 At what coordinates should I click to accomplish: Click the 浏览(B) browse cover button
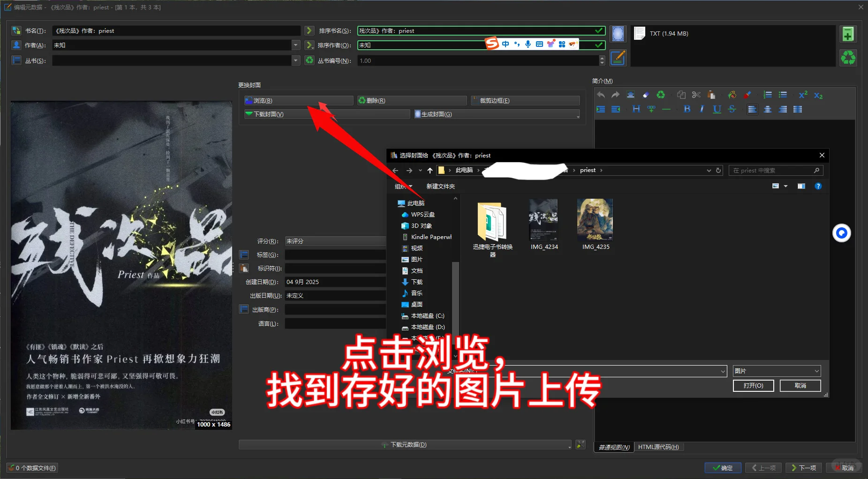point(299,100)
